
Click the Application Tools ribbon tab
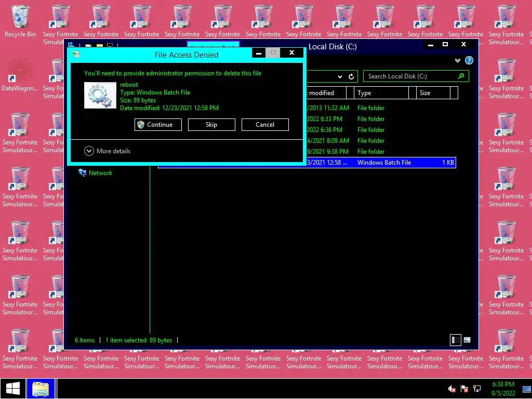tap(213, 45)
